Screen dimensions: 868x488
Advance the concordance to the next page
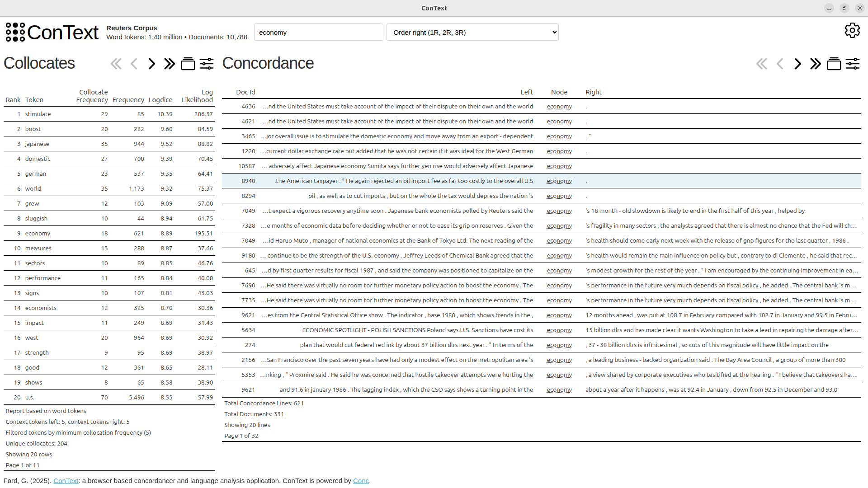pyautogui.click(x=797, y=64)
